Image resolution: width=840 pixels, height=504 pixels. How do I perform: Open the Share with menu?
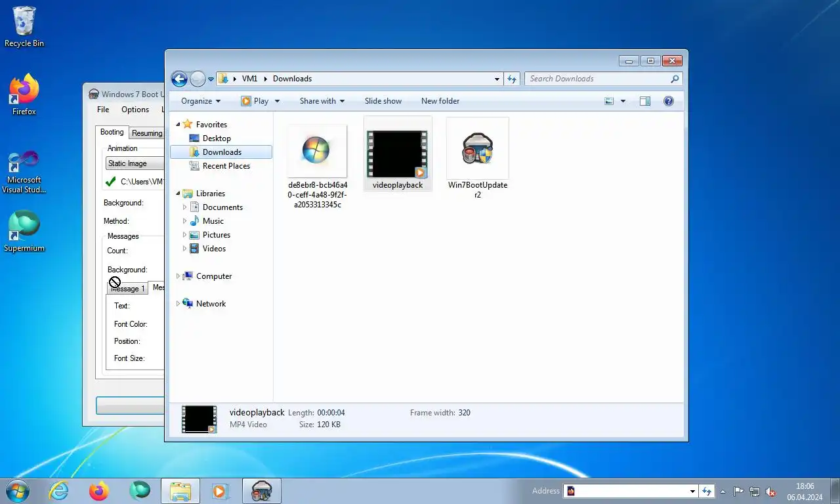[x=322, y=101]
